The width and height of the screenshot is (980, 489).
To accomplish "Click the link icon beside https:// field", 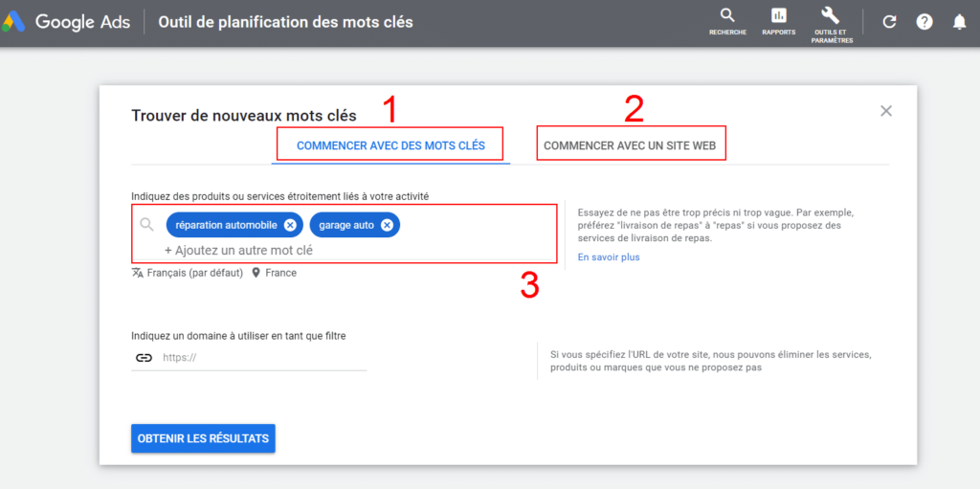I will click(144, 358).
